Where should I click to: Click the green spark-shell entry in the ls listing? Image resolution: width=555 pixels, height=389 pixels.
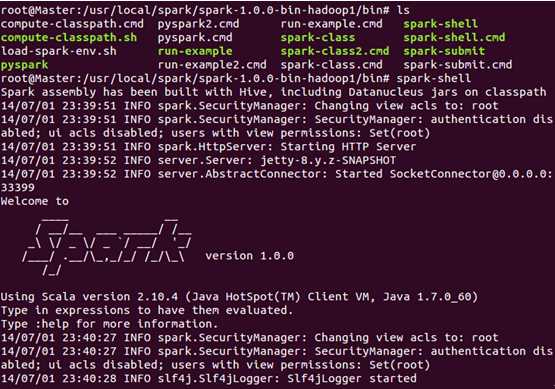[x=441, y=24]
